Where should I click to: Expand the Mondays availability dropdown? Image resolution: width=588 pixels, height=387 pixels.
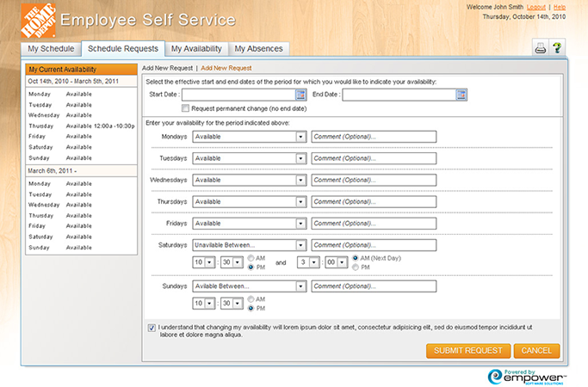pyautogui.click(x=300, y=136)
